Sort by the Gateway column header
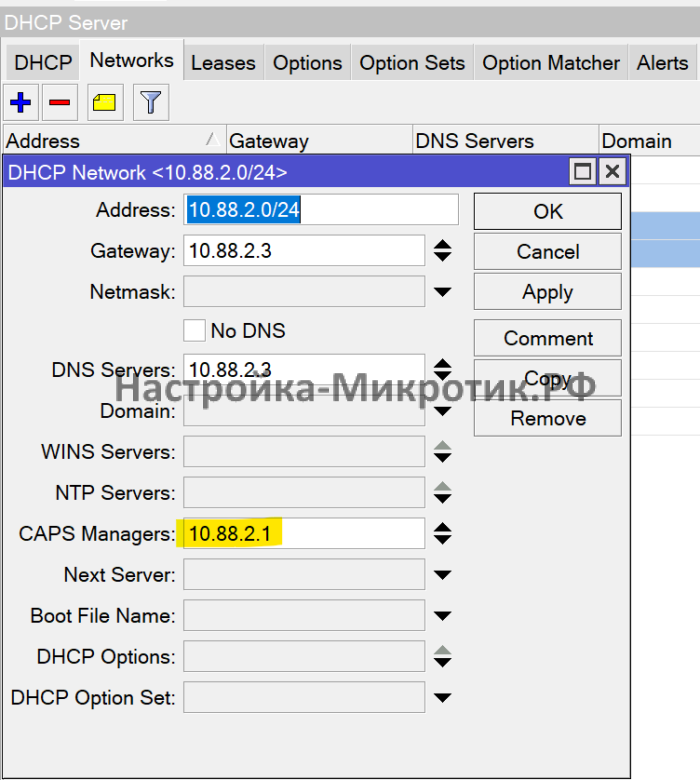The image size is (700, 780). 319,141
